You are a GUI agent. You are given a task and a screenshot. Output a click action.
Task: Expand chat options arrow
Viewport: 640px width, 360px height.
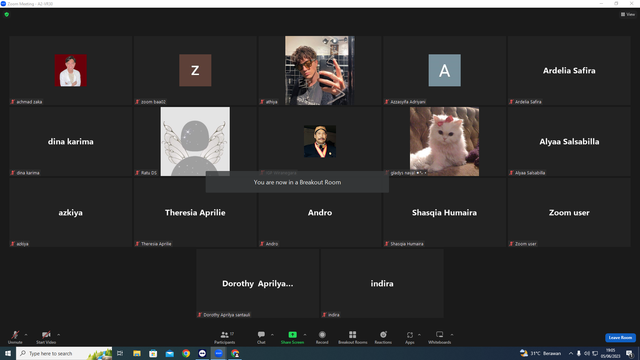272,335
